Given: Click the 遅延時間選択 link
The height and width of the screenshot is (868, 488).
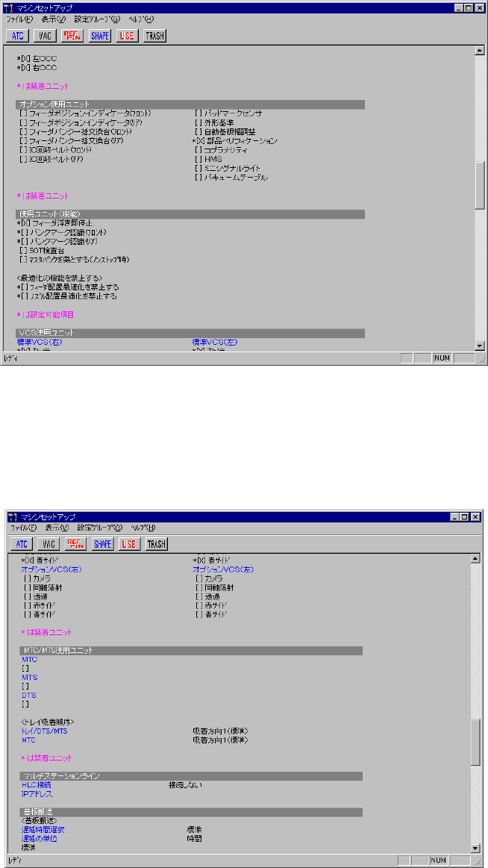Looking at the screenshot, I should 43,830.
